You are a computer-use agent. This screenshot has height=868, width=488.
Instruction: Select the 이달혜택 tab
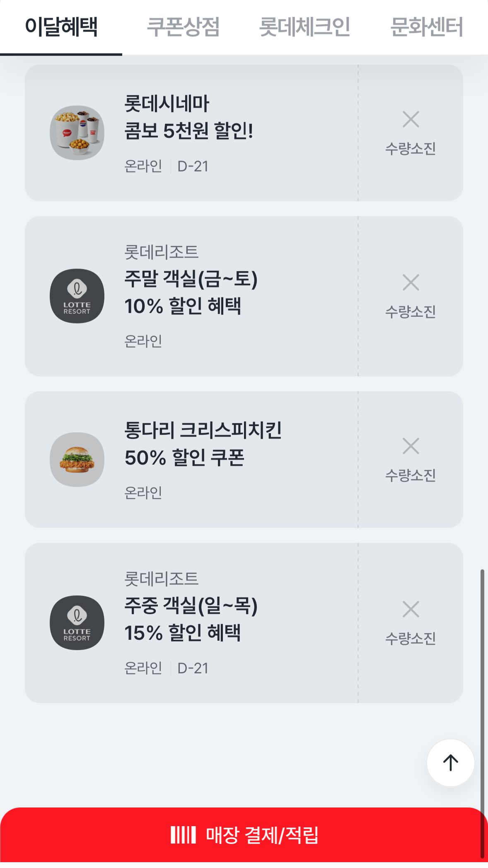point(61,27)
